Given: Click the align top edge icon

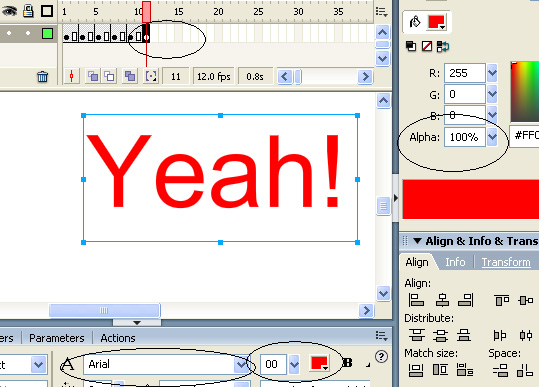Looking at the screenshot, I should click(x=502, y=300).
